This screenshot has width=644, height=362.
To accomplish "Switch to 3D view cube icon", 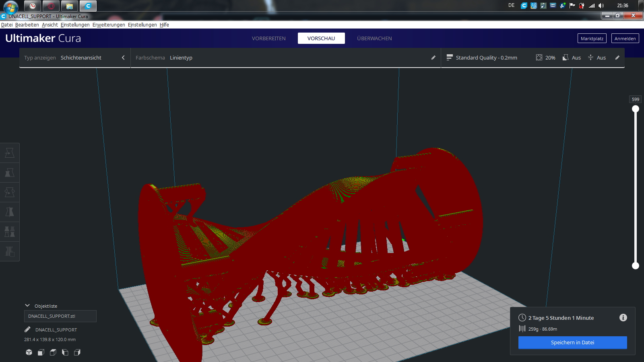I will click(29, 352).
